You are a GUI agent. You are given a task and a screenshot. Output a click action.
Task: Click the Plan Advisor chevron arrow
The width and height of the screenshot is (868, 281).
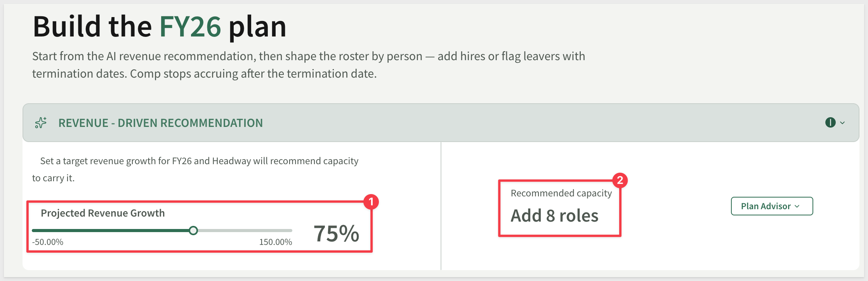(x=797, y=206)
